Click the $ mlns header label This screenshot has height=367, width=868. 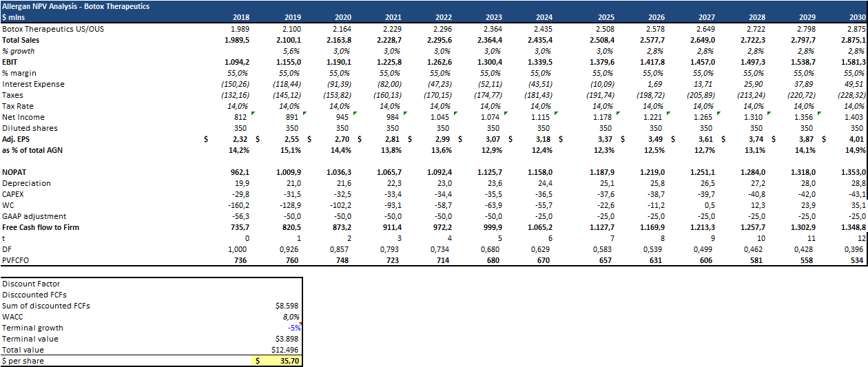click(14, 17)
